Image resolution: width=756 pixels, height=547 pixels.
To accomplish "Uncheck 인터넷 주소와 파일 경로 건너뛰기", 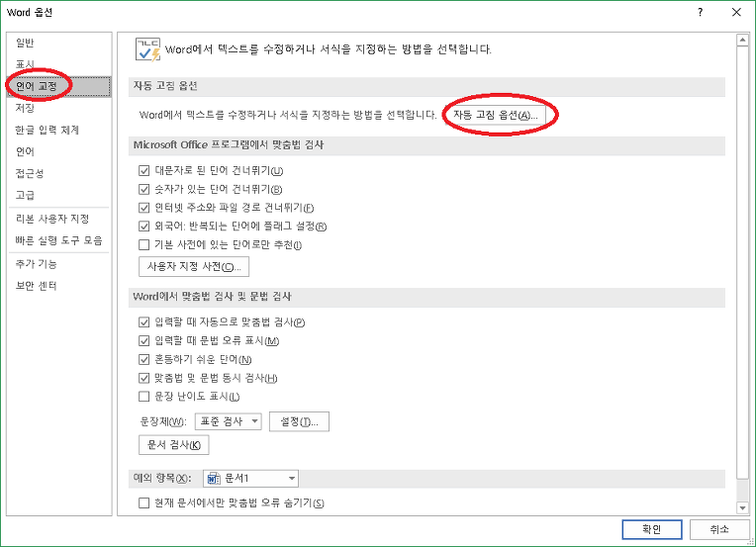I will point(143,208).
